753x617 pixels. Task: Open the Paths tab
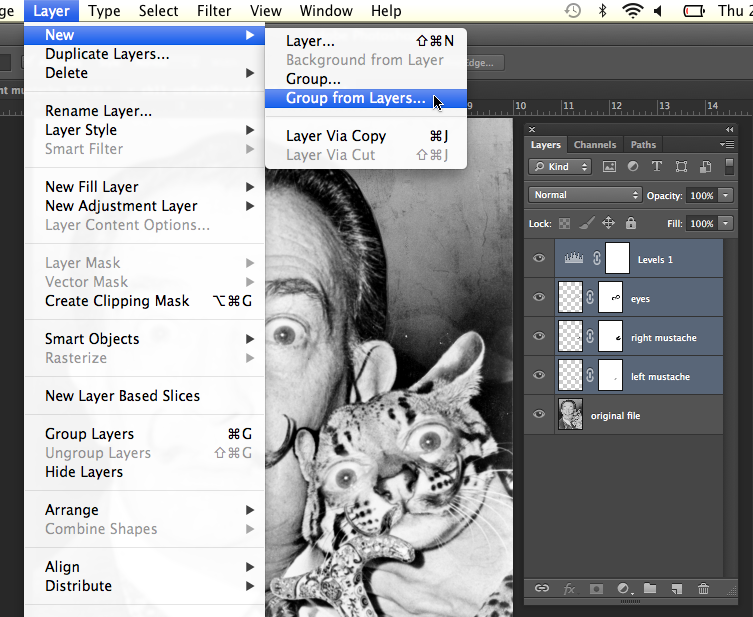click(643, 145)
